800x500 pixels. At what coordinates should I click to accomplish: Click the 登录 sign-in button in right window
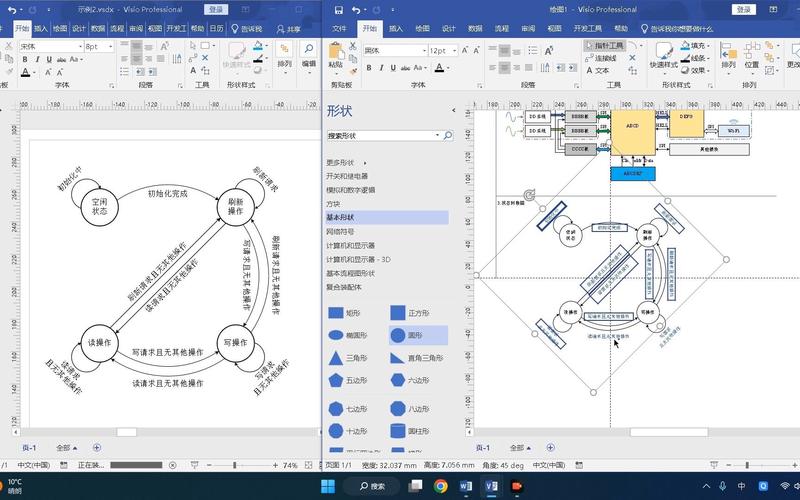click(x=743, y=9)
